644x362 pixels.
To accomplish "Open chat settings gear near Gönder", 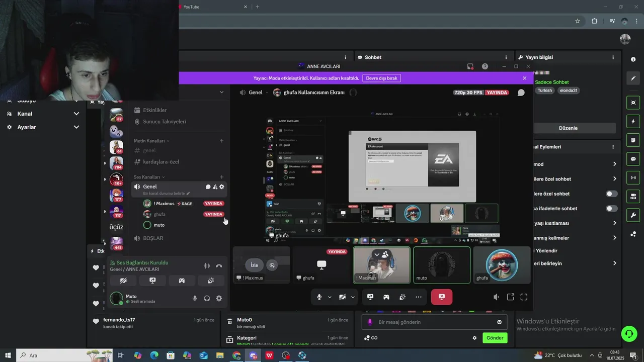I will [x=474, y=338].
